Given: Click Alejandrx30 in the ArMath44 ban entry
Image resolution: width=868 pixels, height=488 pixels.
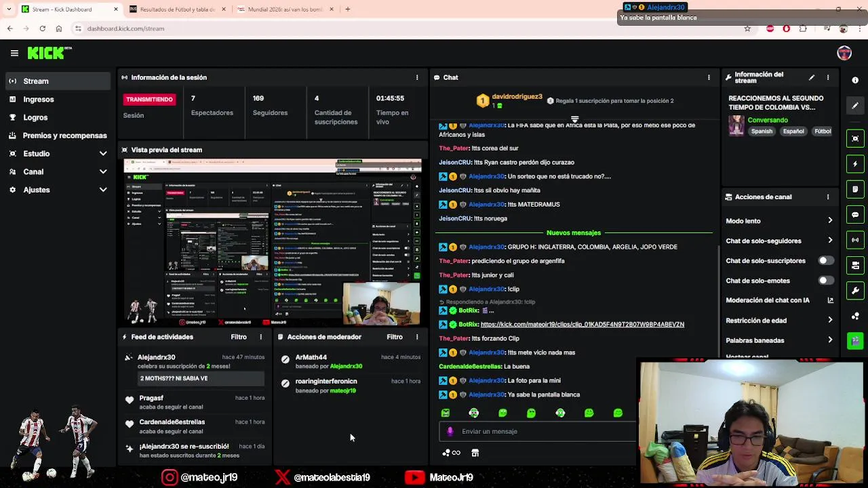Looking at the screenshot, I should [x=346, y=367].
